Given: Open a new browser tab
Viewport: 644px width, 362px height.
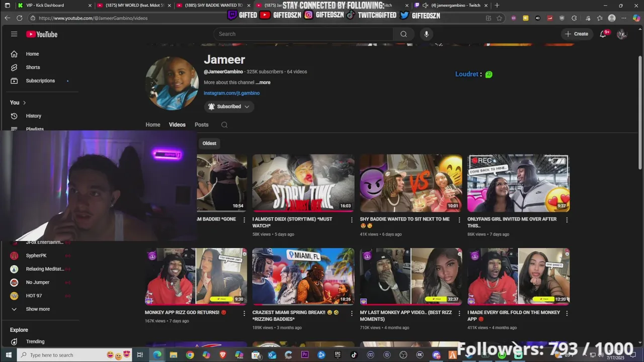Looking at the screenshot, I should [497, 6].
